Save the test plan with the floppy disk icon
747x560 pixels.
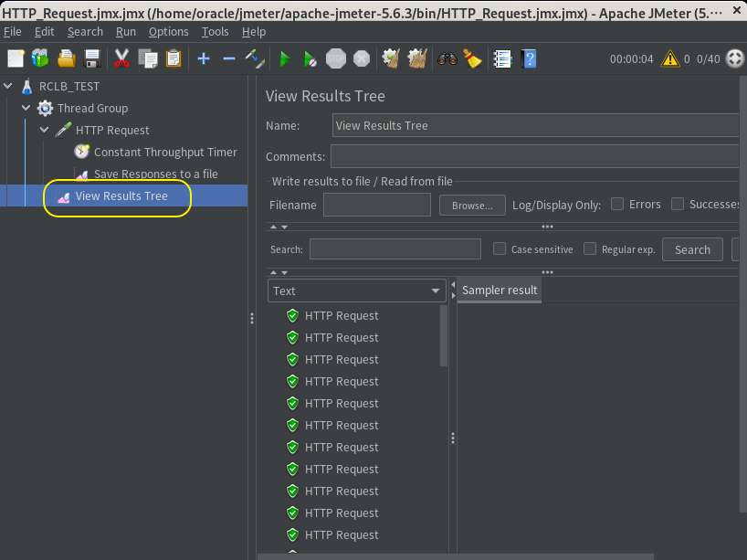pyautogui.click(x=92, y=58)
